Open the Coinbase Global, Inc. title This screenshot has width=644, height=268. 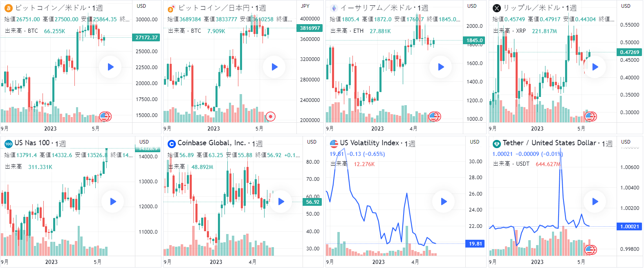click(x=211, y=143)
